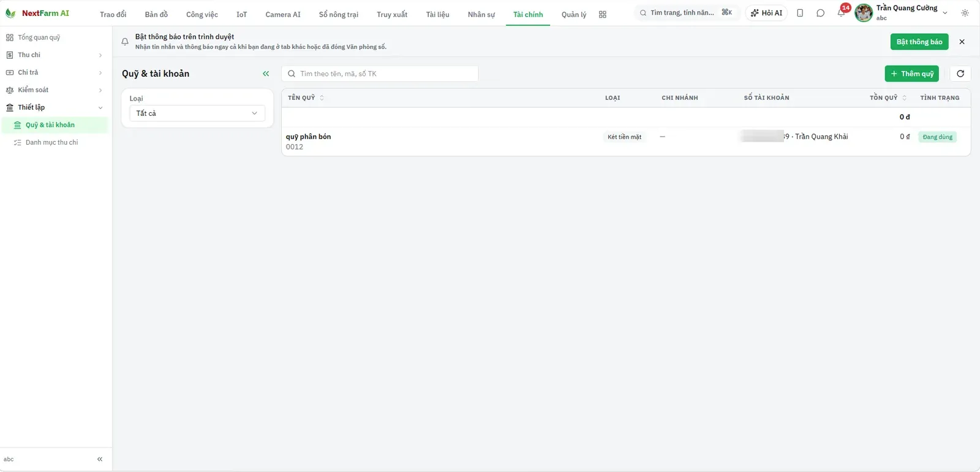Click the Két tiền mặt type badge
Screen dimensions: 980x472
(625, 137)
